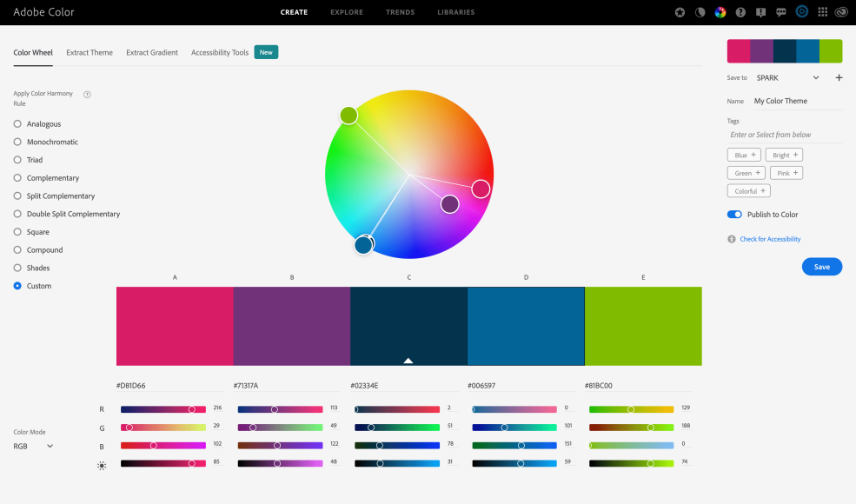The height and width of the screenshot is (504, 856).
Task: Click the brightness icon below the RGB sliders
Action: point(102,466)
